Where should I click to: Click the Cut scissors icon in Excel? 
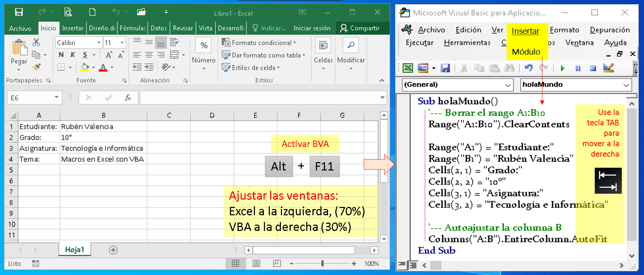[x=36, y=42]
